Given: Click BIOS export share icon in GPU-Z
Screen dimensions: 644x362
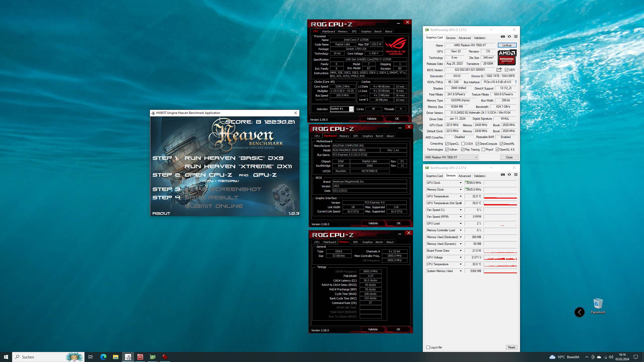Looking at the screenshot, I should (x=499, y=70).
